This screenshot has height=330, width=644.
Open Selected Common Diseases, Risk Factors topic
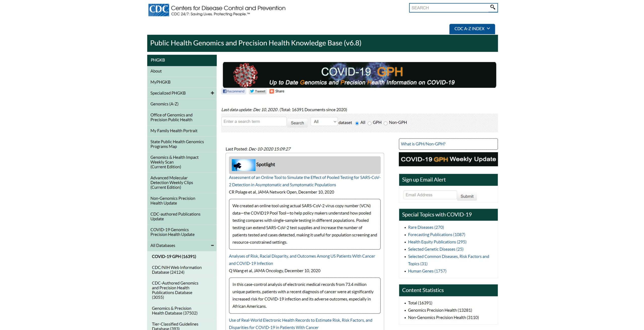click(448, 260)
